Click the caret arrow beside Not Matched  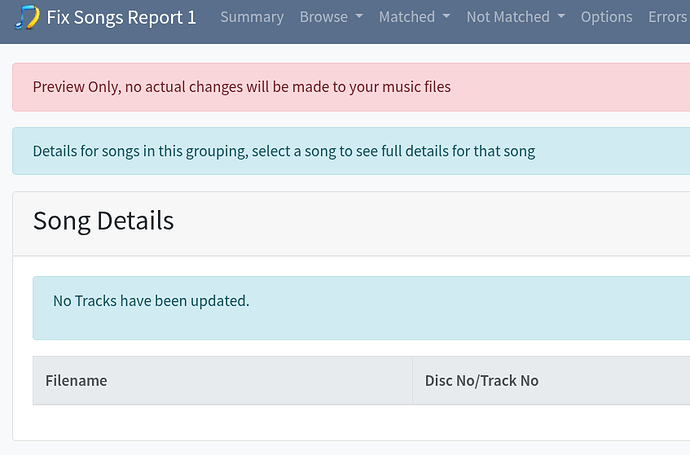click(x=561, y=17)
